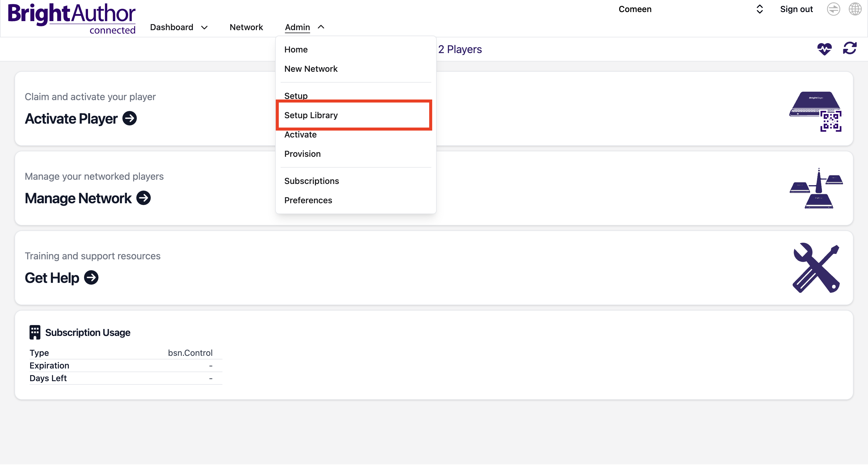
Task: Click the 'Claim and activate your player' text
Action: click(90, 97)
